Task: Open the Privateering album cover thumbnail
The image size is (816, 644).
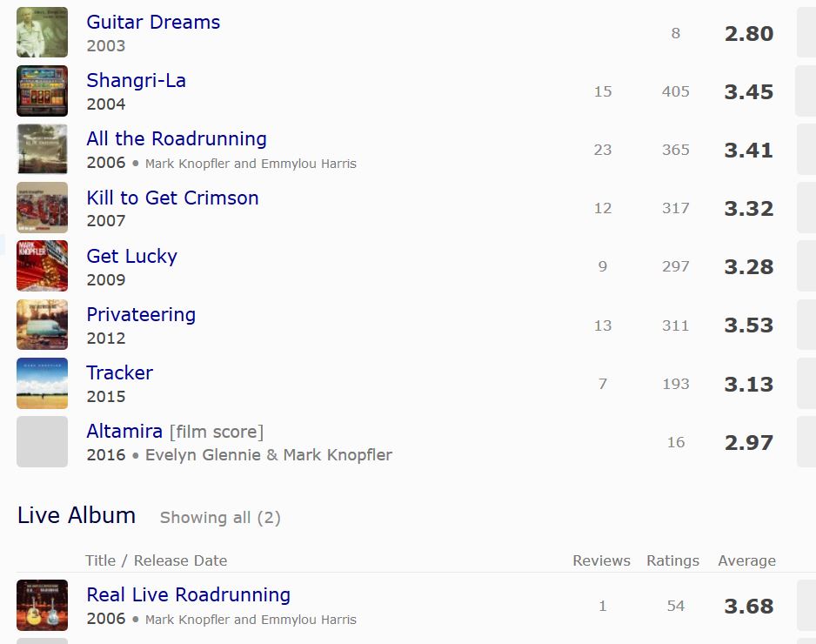Action: [42, 325]
